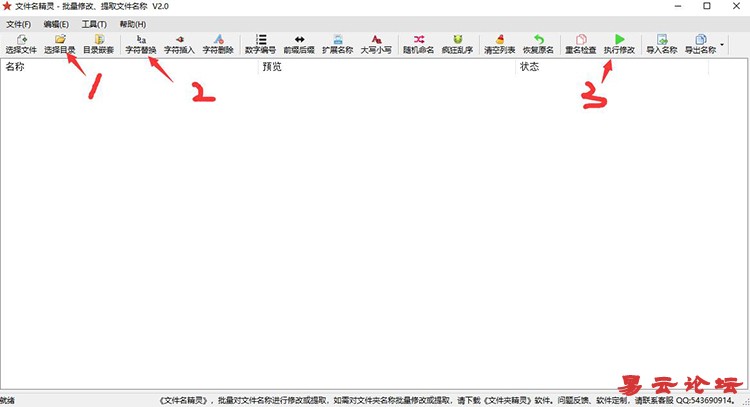Open the 帮助(H) menu
750x407 pixels.
pos(132,24)
